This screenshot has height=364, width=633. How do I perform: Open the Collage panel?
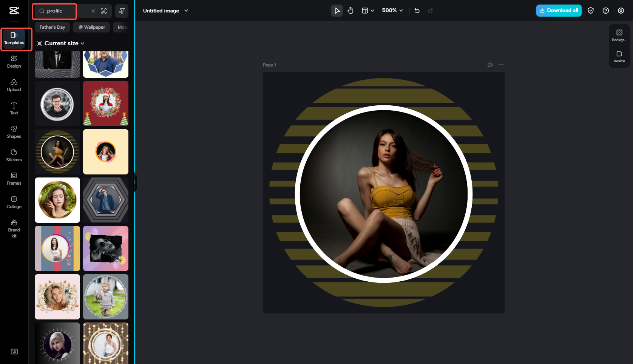(14, 202)
